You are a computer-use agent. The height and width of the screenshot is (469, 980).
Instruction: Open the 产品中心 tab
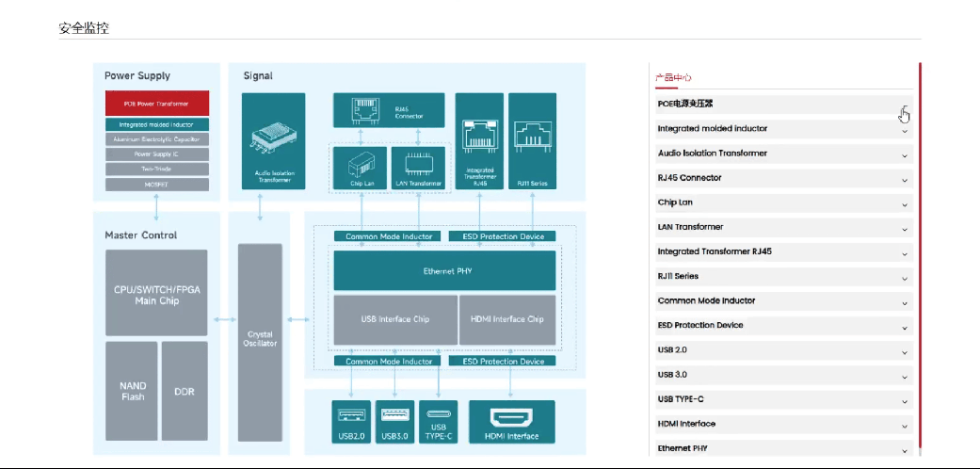pyautogui.click(x=673, y=78)
